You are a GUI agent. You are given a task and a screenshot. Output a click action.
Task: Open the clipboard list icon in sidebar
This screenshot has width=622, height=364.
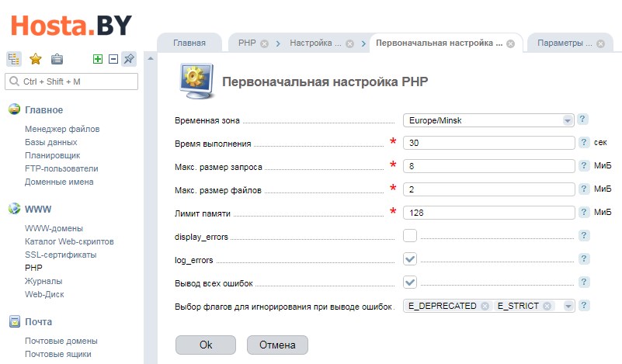(57, 59)
